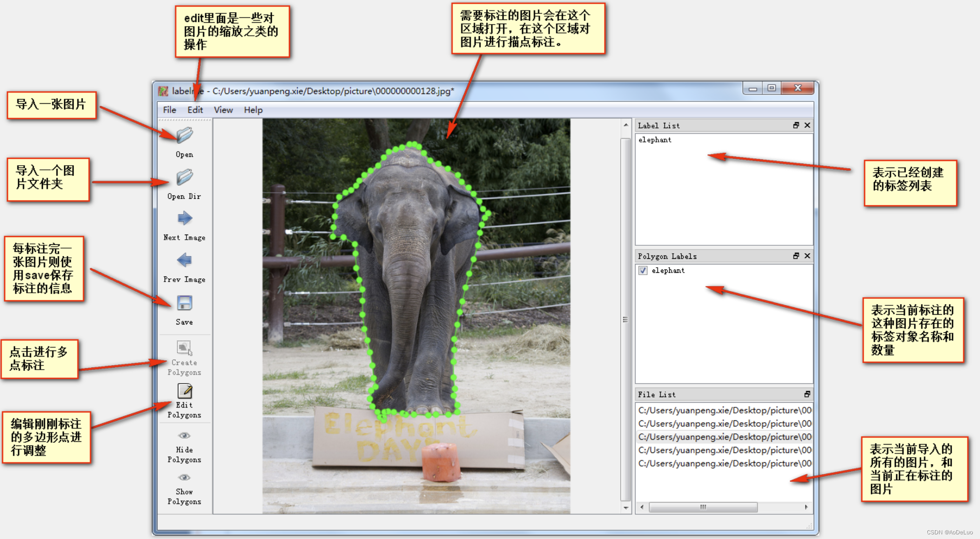Viewport: 980px width, 539px height.
Task: Go to Prev Image arrow
Action: (x=184, y=260)
